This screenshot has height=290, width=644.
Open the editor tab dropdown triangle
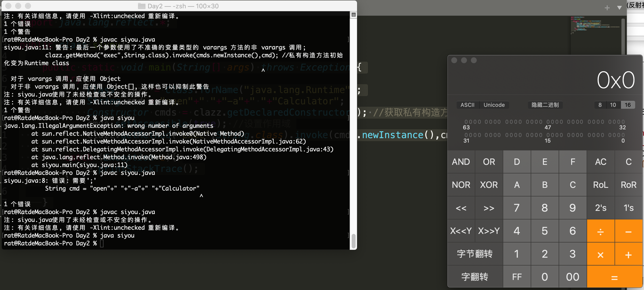619,8
